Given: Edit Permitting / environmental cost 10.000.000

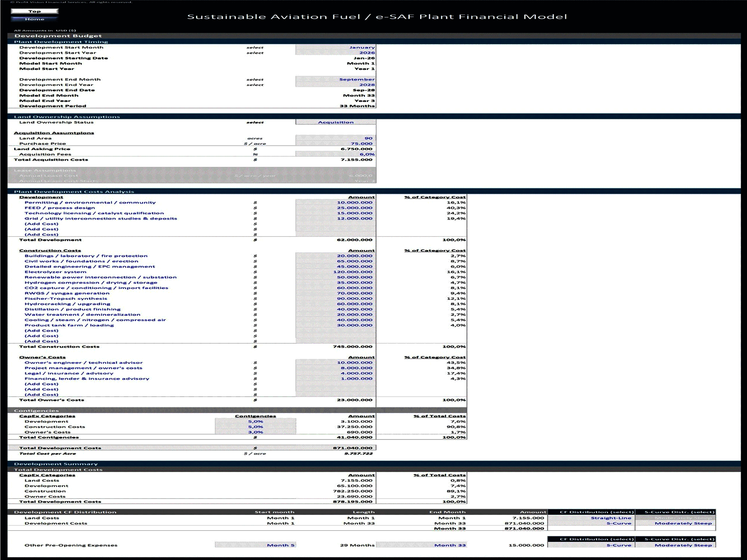Looking at the screenshot, I should 335,203.
